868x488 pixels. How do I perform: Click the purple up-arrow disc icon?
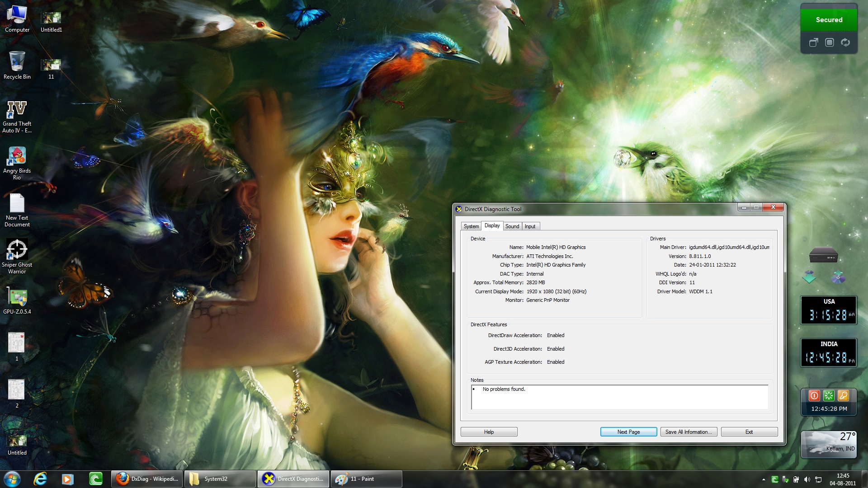click(838, 277)
